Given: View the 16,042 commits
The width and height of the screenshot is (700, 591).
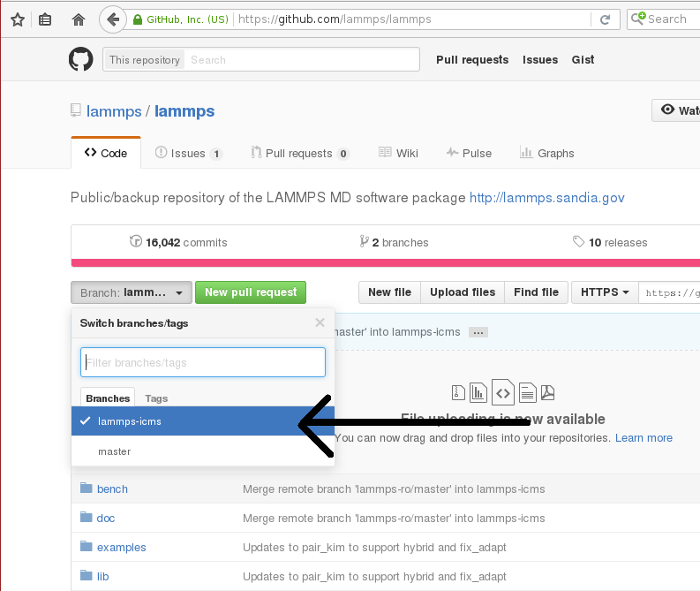Looking at the screenshot, I should (178, 242).
